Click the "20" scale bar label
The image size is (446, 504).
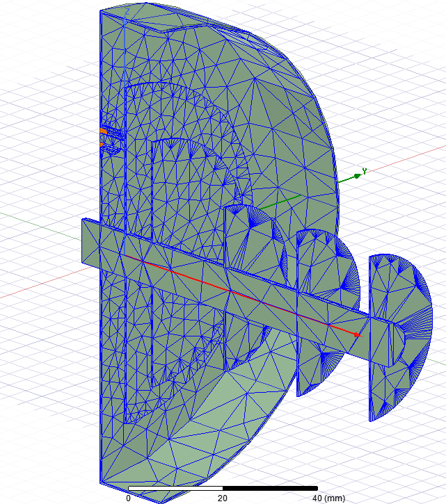point(223,498)
